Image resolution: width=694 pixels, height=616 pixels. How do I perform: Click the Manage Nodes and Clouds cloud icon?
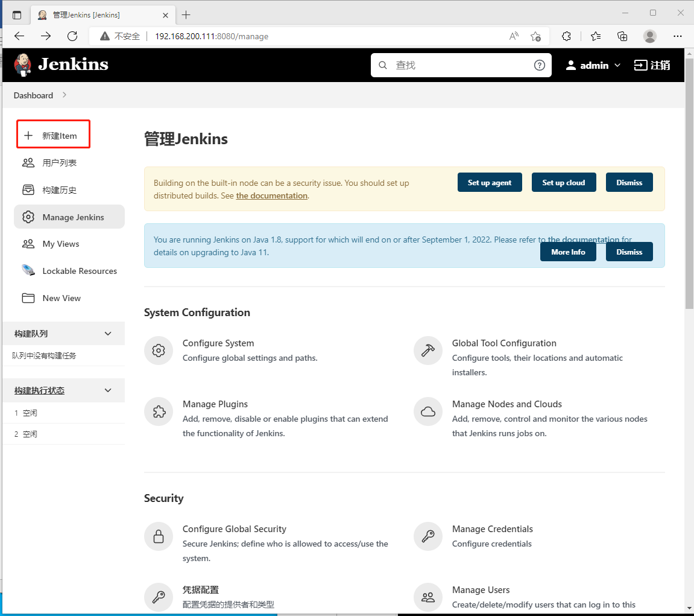[x=427, y=411]
